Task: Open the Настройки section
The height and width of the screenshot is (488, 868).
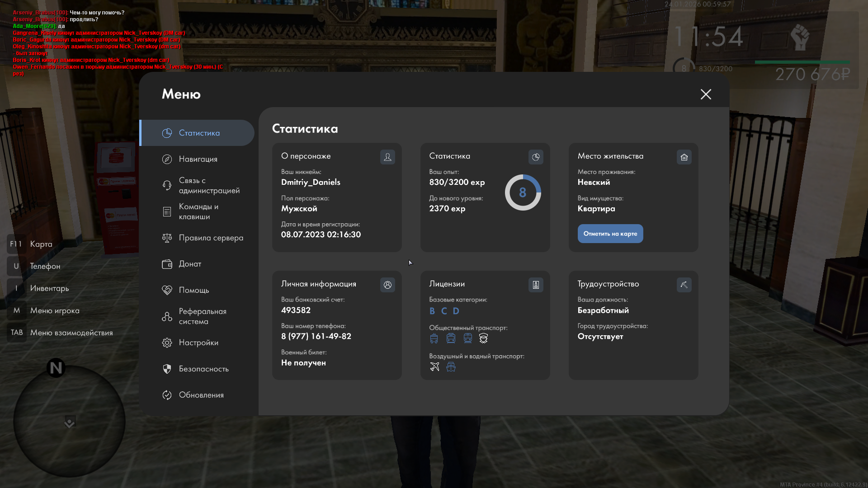Action: (x=198, y=343)
